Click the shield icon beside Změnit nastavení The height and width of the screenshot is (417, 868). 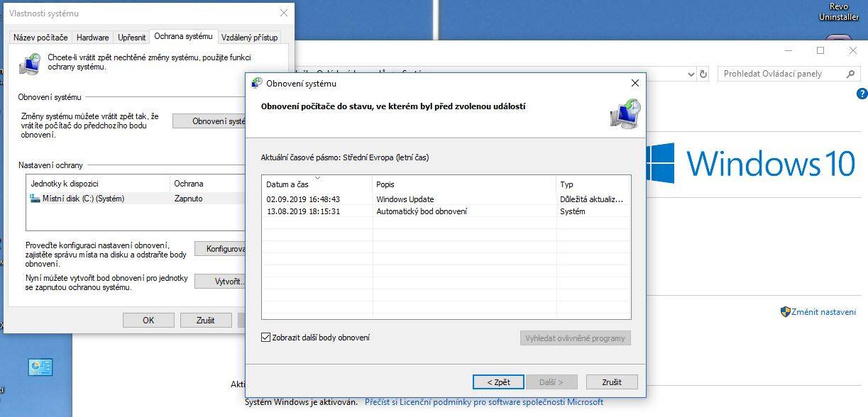786,312
